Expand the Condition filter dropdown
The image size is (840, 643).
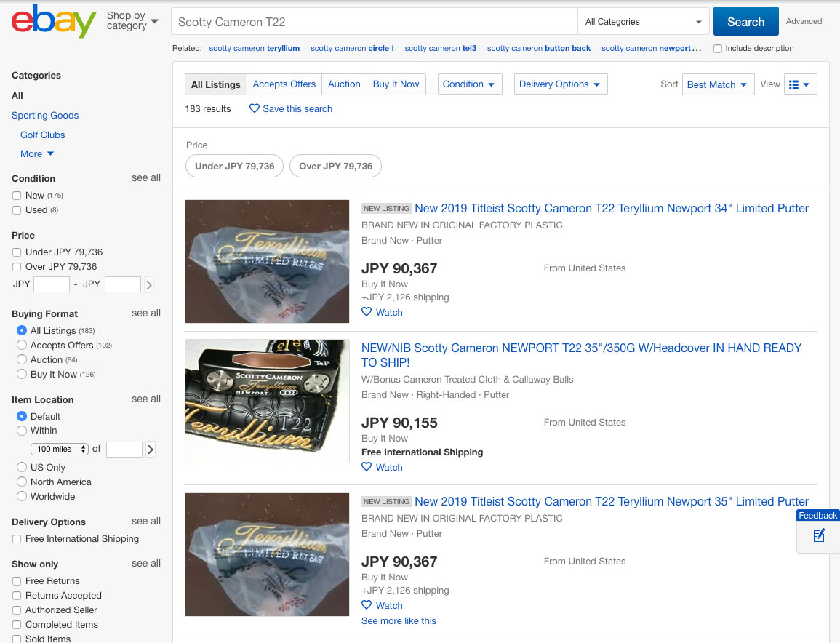(469, 84)
